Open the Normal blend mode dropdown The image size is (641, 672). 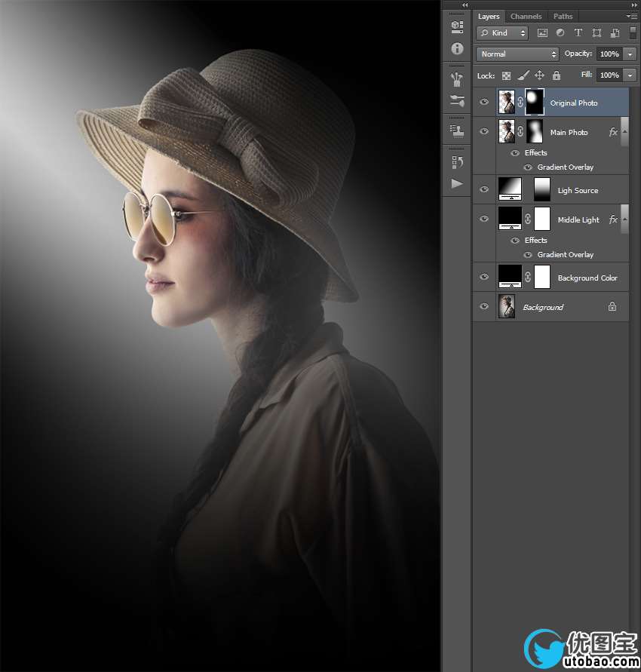tap(517, 54)
